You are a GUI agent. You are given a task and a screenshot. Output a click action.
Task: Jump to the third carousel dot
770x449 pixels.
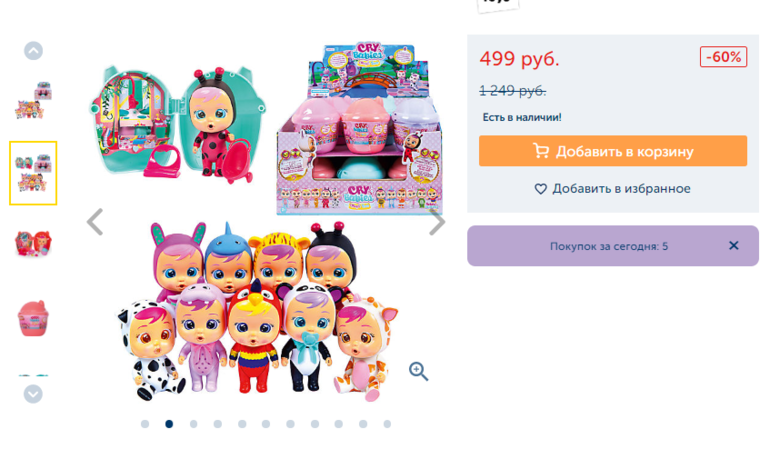pos(193,424)
